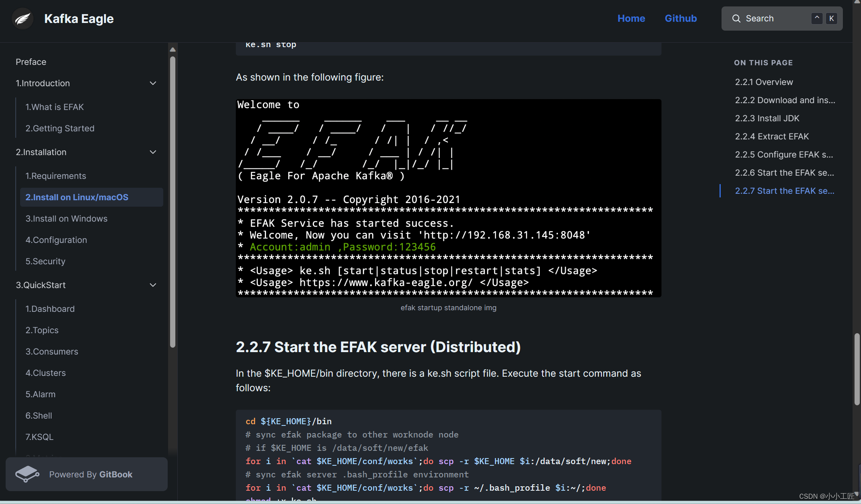
Task: Click the page vertical scrollbar thumb
Action: [857, 369]
